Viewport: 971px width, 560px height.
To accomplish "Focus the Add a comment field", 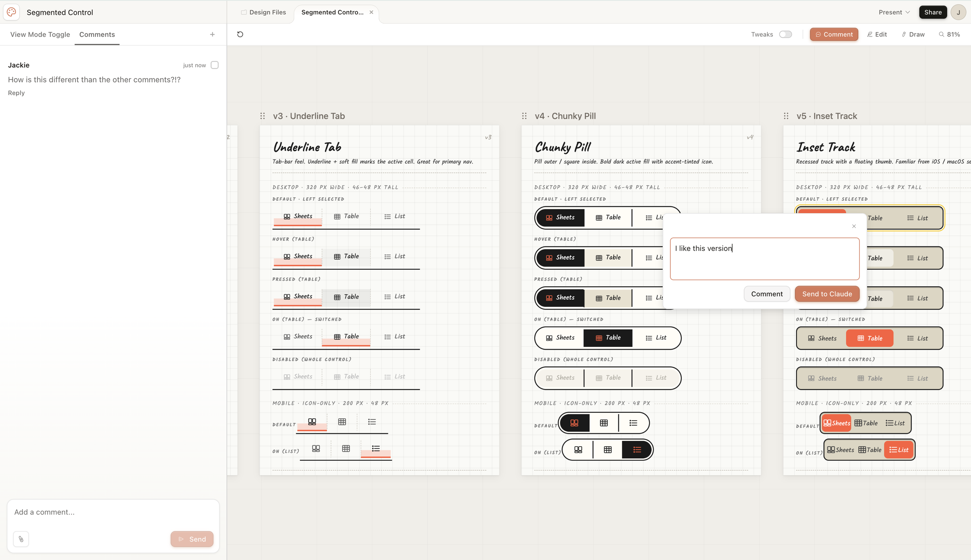I will pos(113,512).
